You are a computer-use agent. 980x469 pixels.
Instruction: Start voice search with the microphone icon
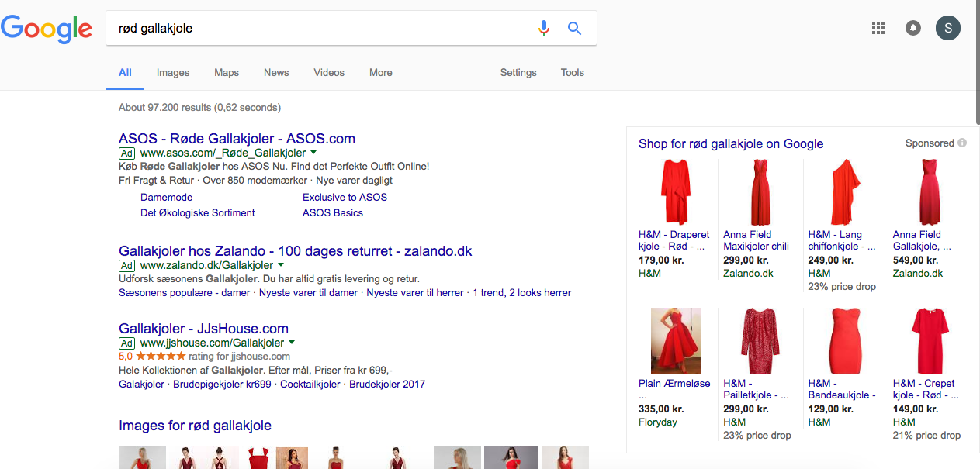tap(544, 29)
